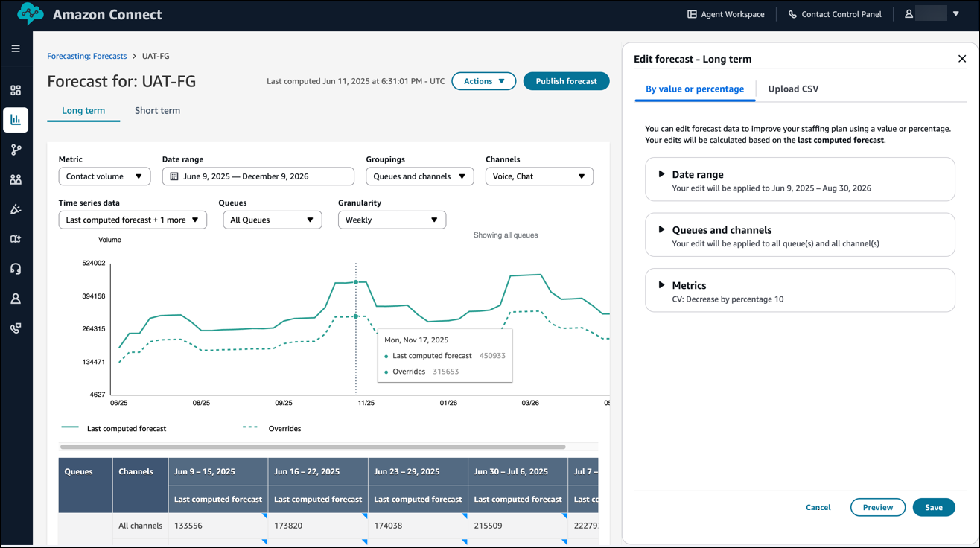Click the Preview button
This screenshot has height=548, width=980.
(x=877, y=507)
